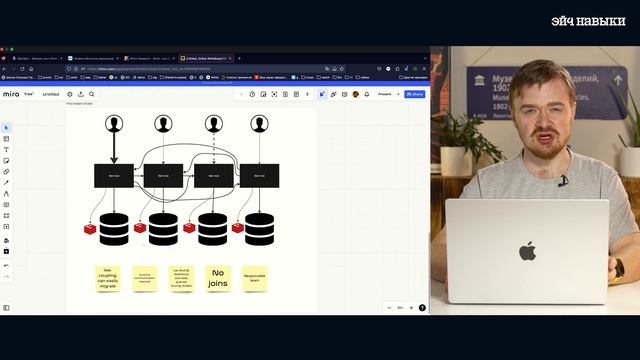Bookmark page with the star icon
The height and width of the screenshot is (360, 640).
342,69
